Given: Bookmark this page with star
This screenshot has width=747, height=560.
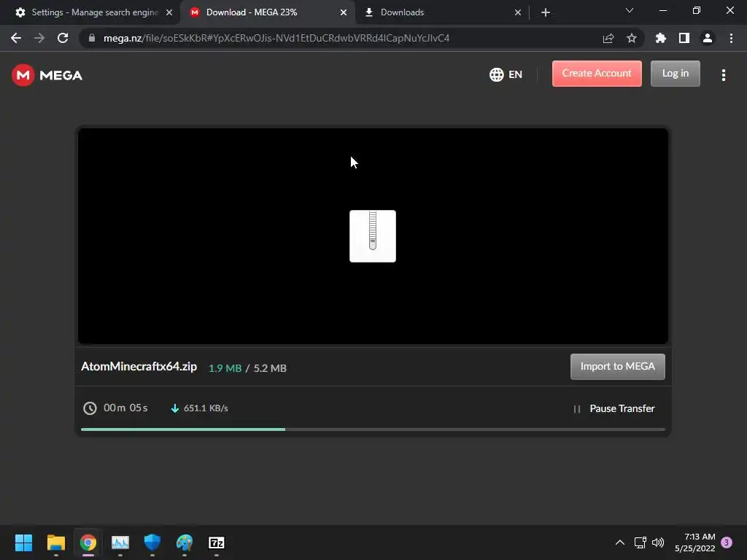Looking at the screenshot, I should point(632,38).
